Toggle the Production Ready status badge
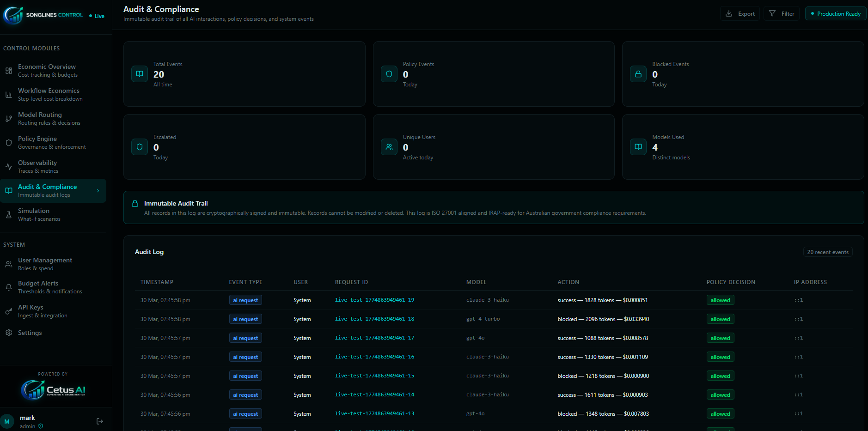868x431 pixels. 835,13
